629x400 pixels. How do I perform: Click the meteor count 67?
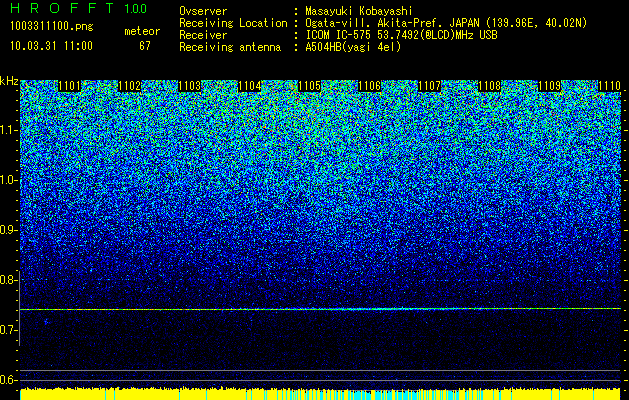pyautogui.click(x=145, y=46)
